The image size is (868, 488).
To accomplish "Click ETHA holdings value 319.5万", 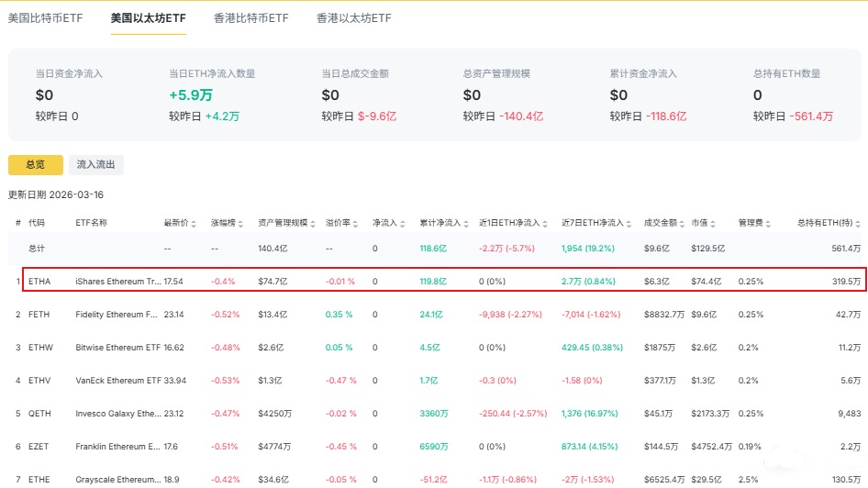I will [846, 281].
